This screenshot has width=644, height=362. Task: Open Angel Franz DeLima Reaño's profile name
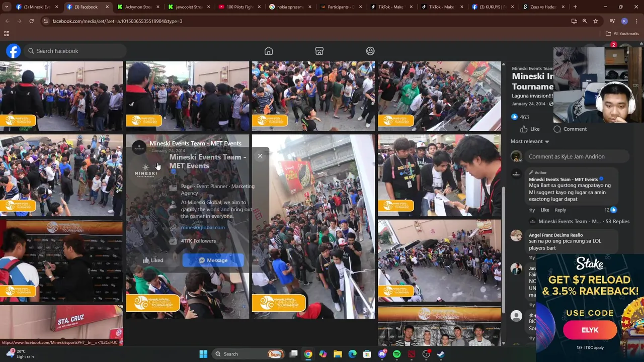pos(555,235)
